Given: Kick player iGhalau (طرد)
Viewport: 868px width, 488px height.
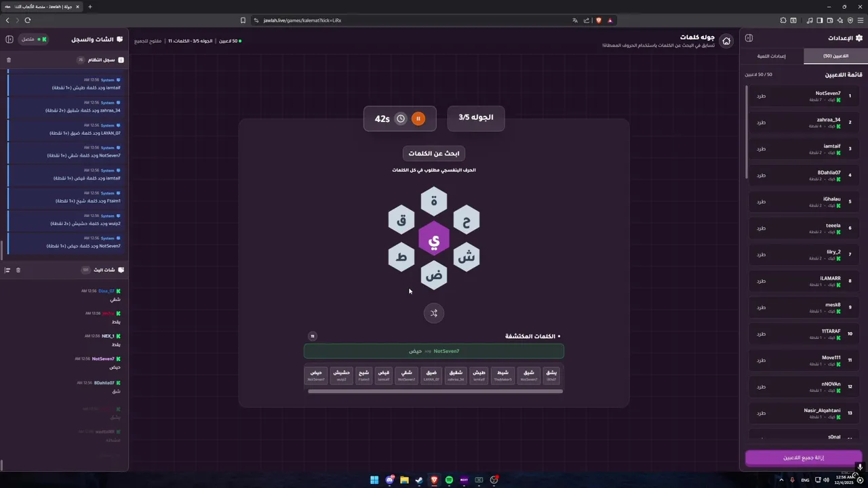Looking at the screenshot, I should coord(761,202).
